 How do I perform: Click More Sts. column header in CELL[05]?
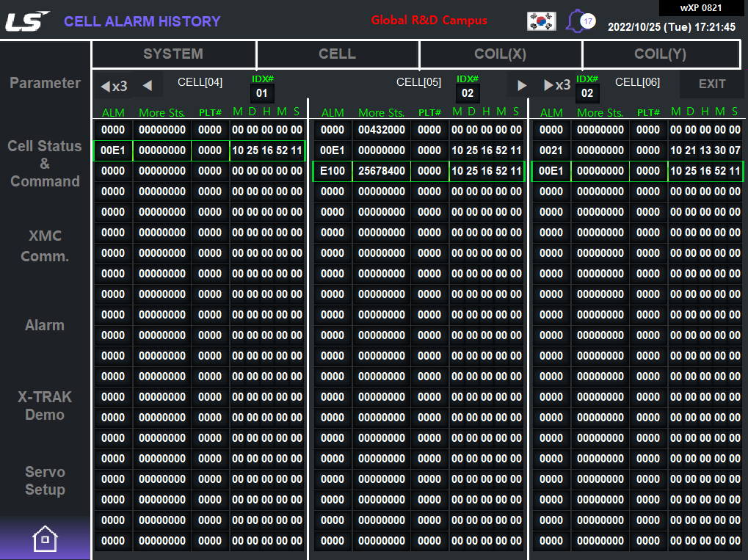(382, 112)
